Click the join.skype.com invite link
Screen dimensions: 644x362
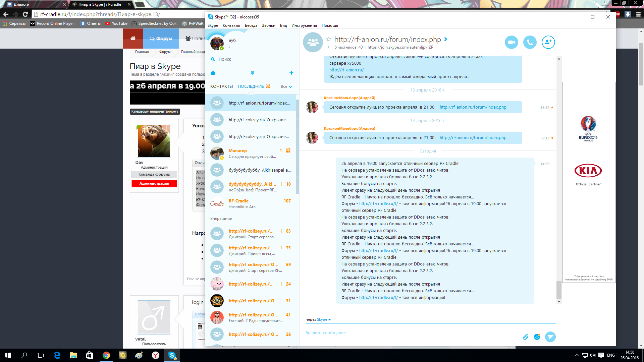point(400,47)
